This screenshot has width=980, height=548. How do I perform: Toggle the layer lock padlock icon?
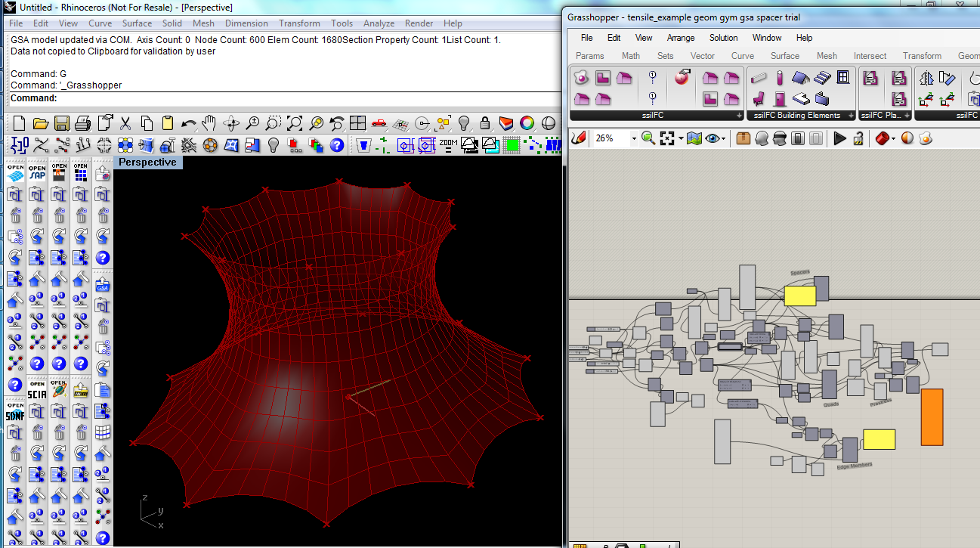[485, 123]
